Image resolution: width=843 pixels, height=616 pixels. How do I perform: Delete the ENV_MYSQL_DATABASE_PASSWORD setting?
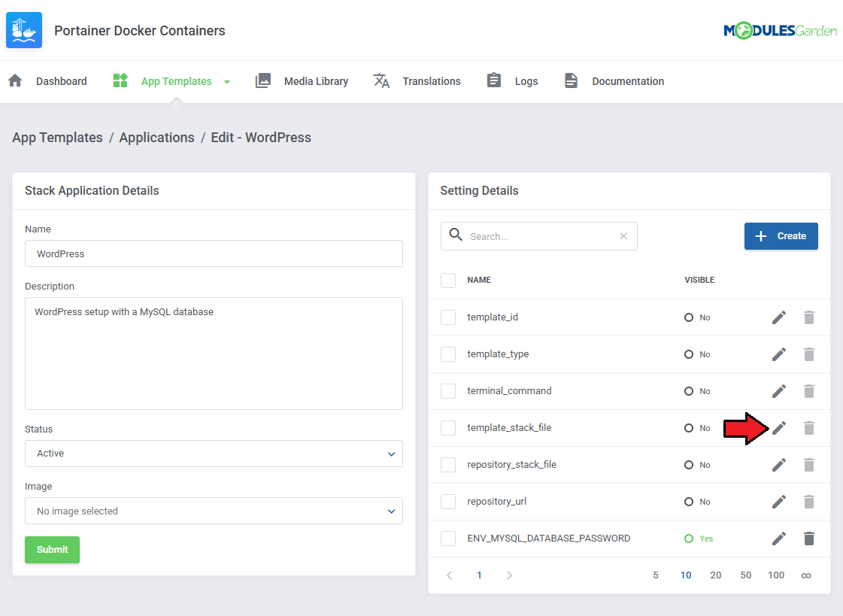[x=809, y=539]
